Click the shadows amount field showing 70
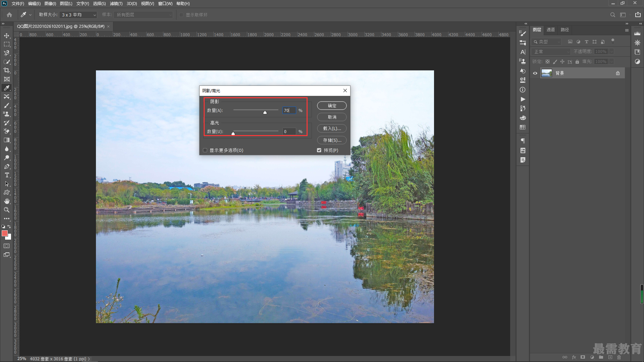The height and width of the screenshot is (362, 644). (289, 110)
